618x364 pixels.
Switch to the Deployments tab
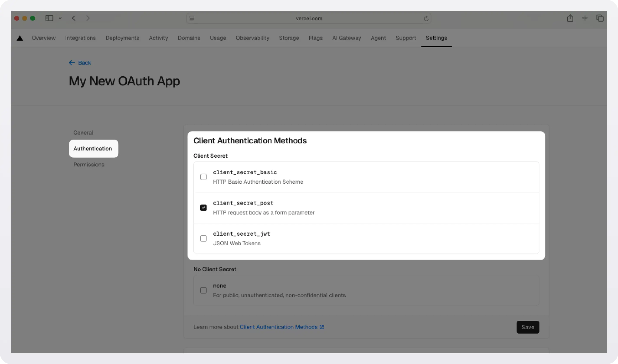pyautogui.click(x=122, y=38)
